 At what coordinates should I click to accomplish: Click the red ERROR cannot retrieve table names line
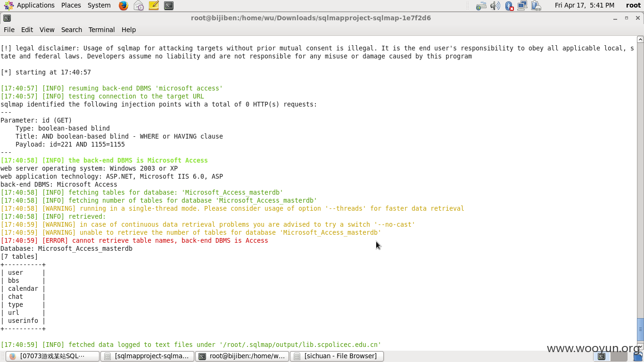click(134, 240)
